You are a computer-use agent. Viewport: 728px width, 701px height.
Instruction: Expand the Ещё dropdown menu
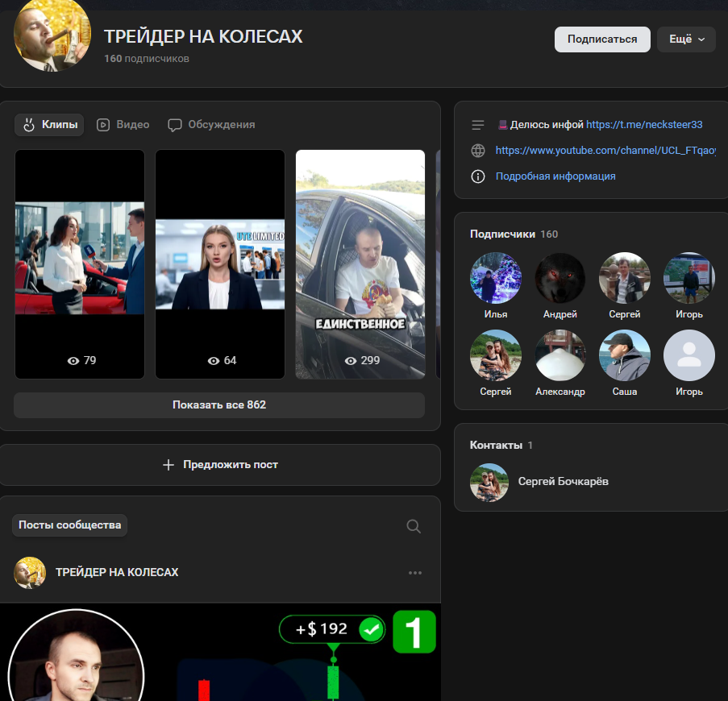pos(686,39)
